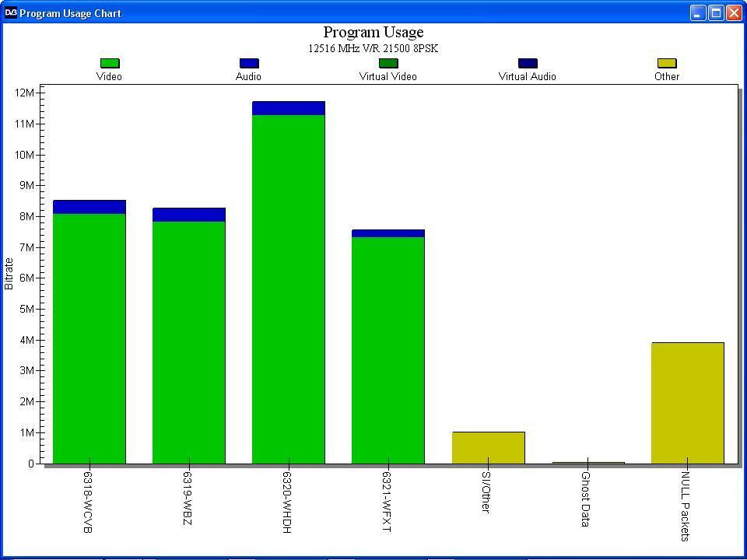The width and height of the screenshot is (747, 560).
Task: Click the 'Other' legend label
Action: [667, 77]
